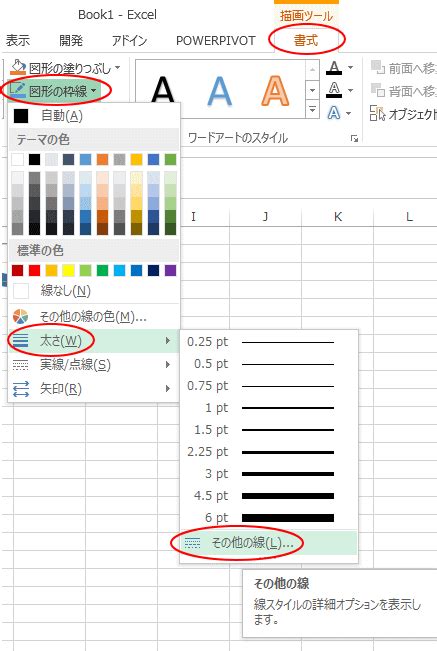The height and width of the screenshot is (651, 437).
Task: Click the text fill A icon
Action: coord(334,68)
